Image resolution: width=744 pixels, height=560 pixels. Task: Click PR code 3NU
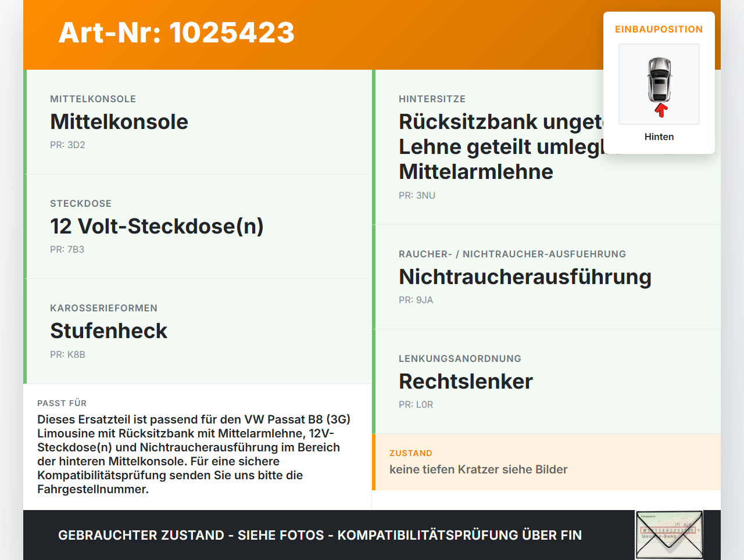click(x=417, y=195)
